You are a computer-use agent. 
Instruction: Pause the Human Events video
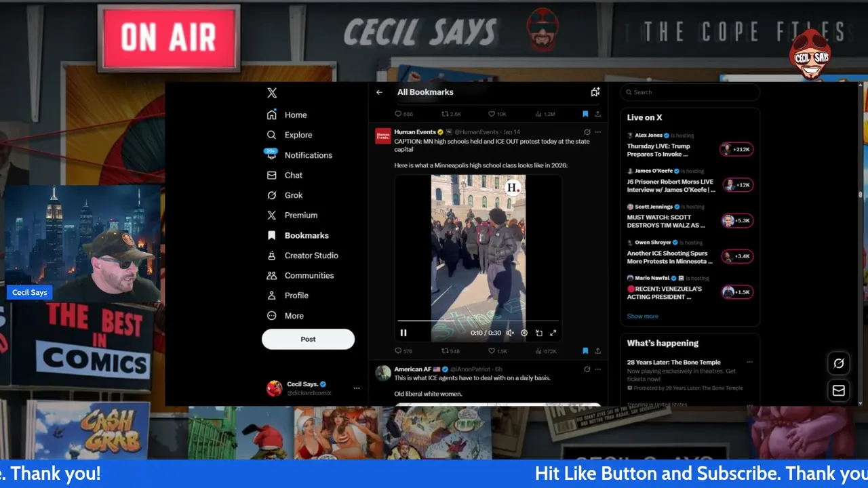[x=403, y=333]
